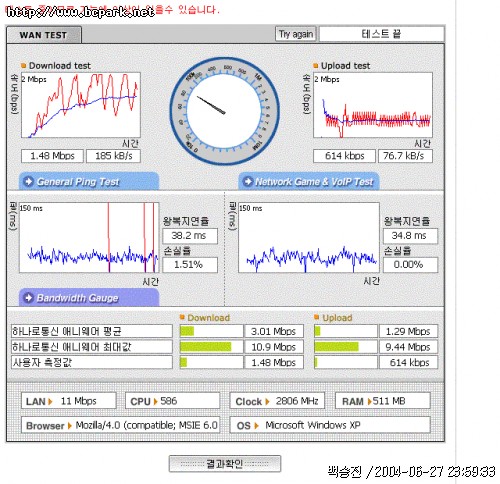The width and height of the screenshot is (500, 484).
Task: Click the 테스트 끝 status field
Action: 382,34
